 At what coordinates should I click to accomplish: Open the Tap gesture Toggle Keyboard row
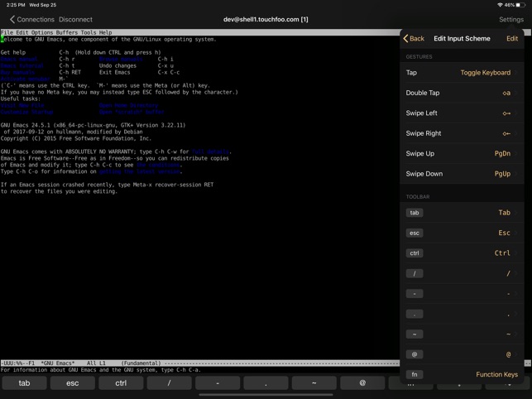[x=462, y=72]
